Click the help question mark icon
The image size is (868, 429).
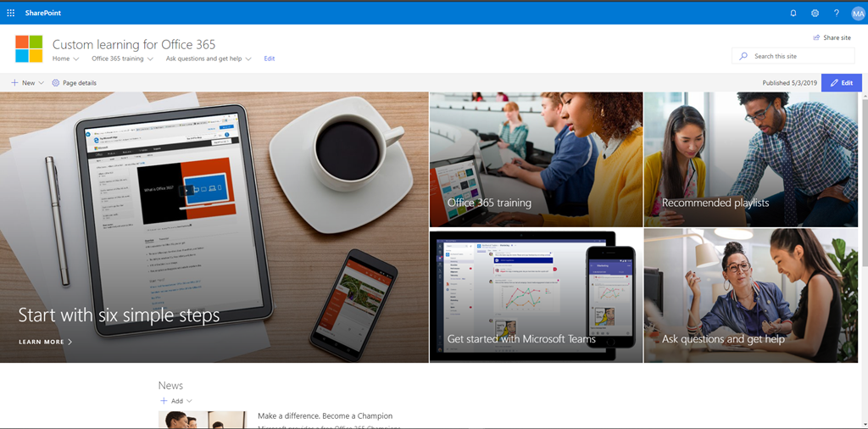[836, 13]
